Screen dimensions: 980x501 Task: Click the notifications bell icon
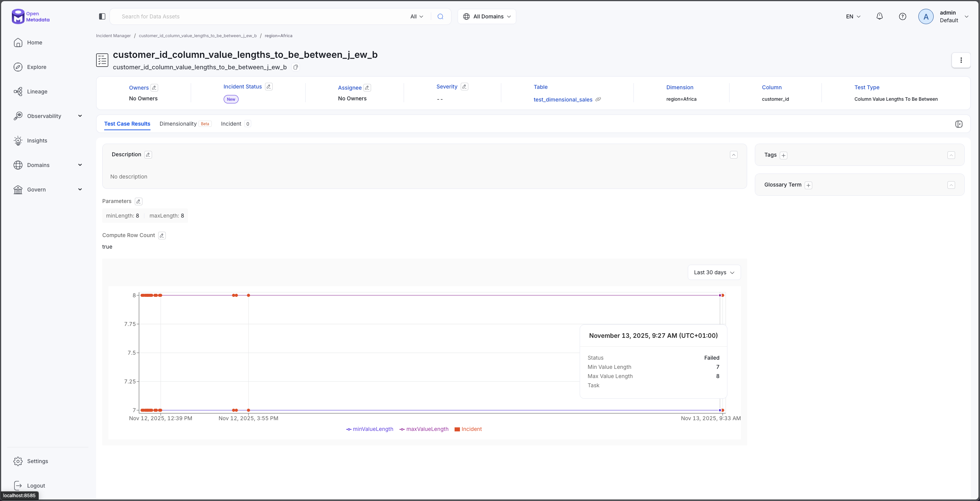pos(879,16)
